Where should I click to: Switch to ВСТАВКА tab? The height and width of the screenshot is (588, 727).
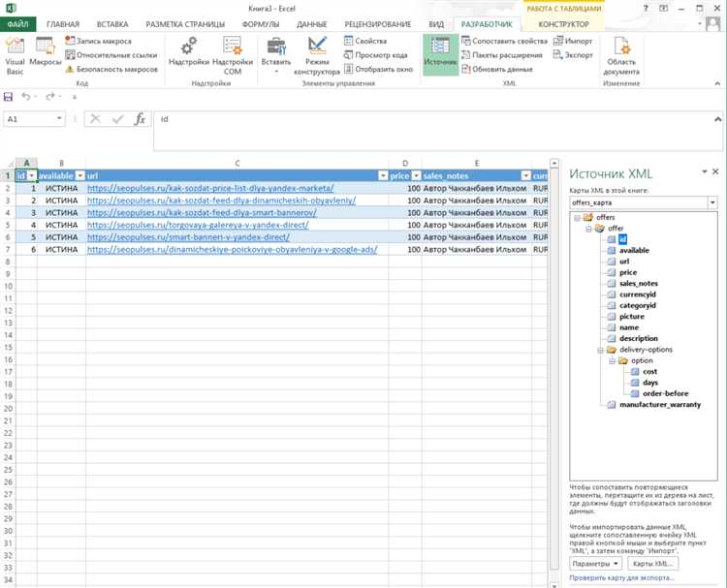coord(112,24)
